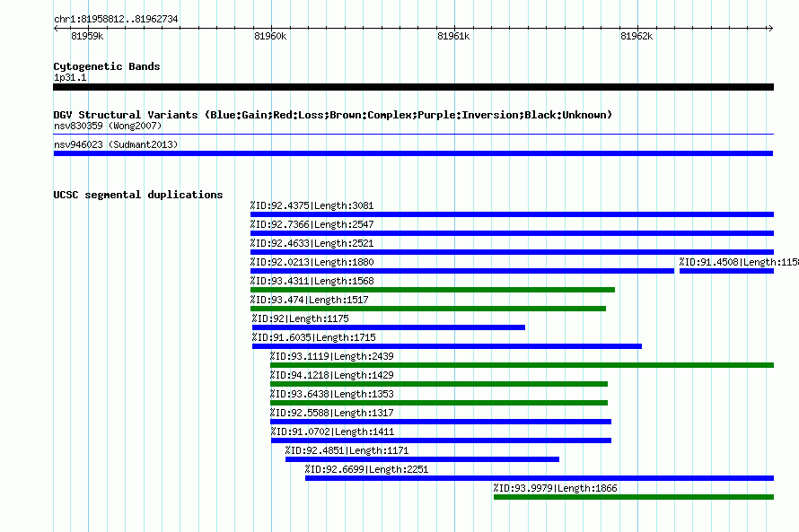Click the %ID:92.6699|Length:2251 label
Viewport: 799px width, 532px height.
point(367,469)
